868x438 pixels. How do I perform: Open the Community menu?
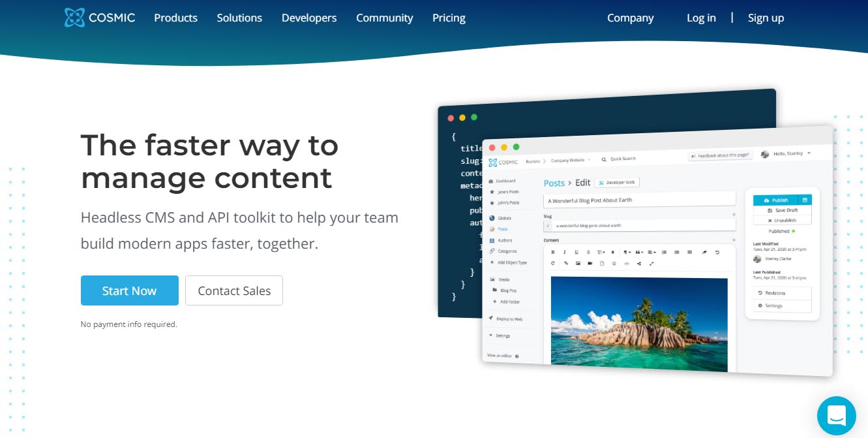tap(385, 18)
